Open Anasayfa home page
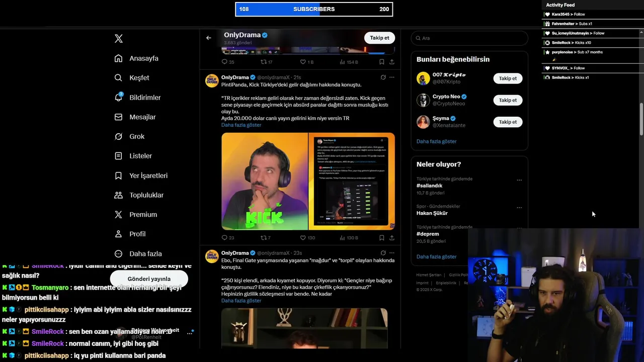Image resolution: width=644 pixels, height=362 pixels. click(x=136, y=58)
